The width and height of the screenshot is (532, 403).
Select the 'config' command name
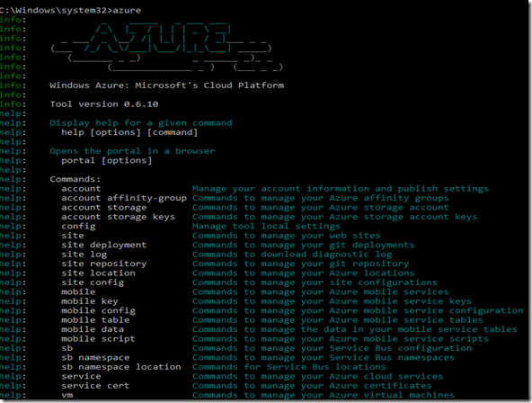(x=78, y=227)
